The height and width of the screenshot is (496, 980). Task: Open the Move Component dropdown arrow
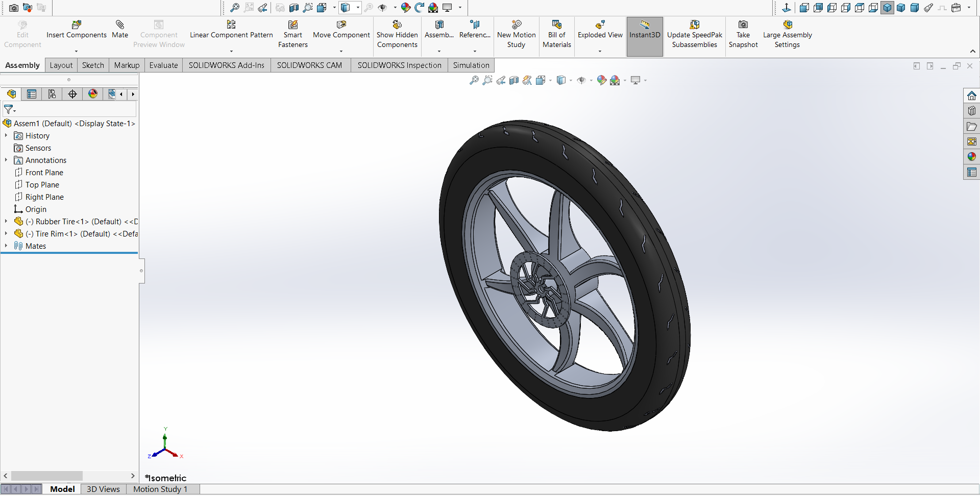coord(341,51)
